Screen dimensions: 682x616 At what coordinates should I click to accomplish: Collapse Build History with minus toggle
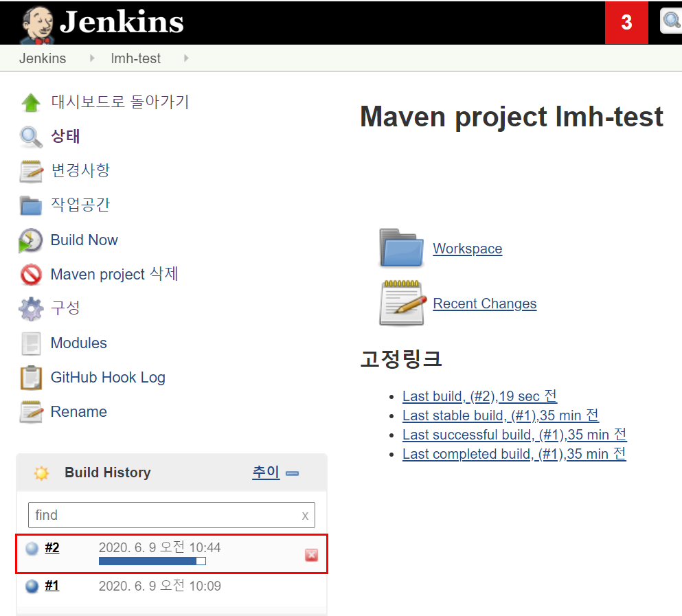click(293, 473)
